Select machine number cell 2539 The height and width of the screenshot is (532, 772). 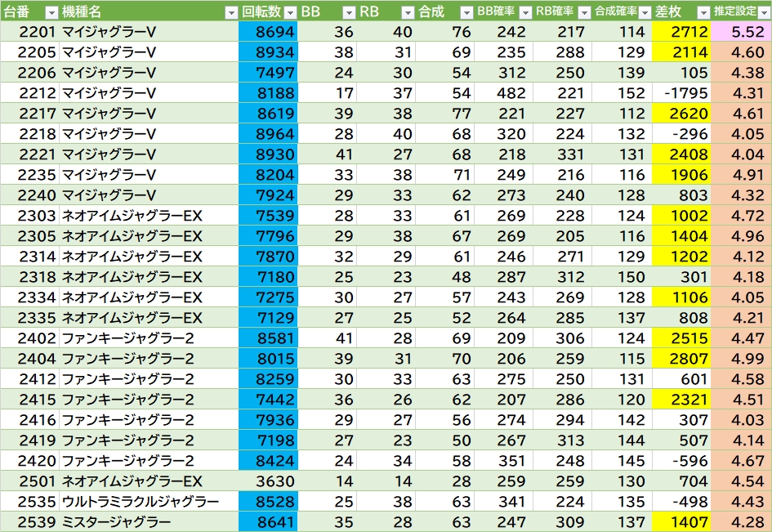(x=29, y=521)
